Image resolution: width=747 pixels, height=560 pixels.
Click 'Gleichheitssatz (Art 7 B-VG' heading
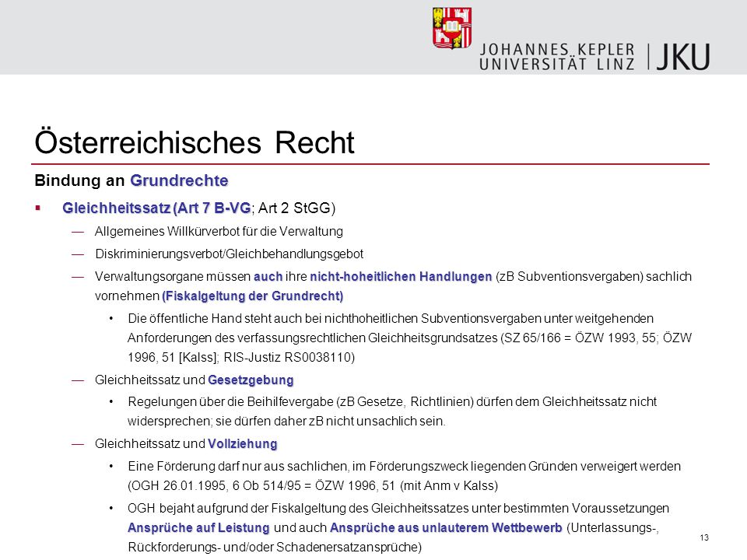tap(156, 208)
